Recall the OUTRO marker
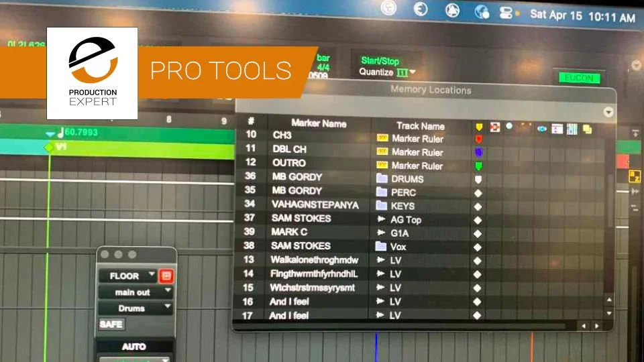This screenshot has width=644, height=362. [x=288, y=163]
